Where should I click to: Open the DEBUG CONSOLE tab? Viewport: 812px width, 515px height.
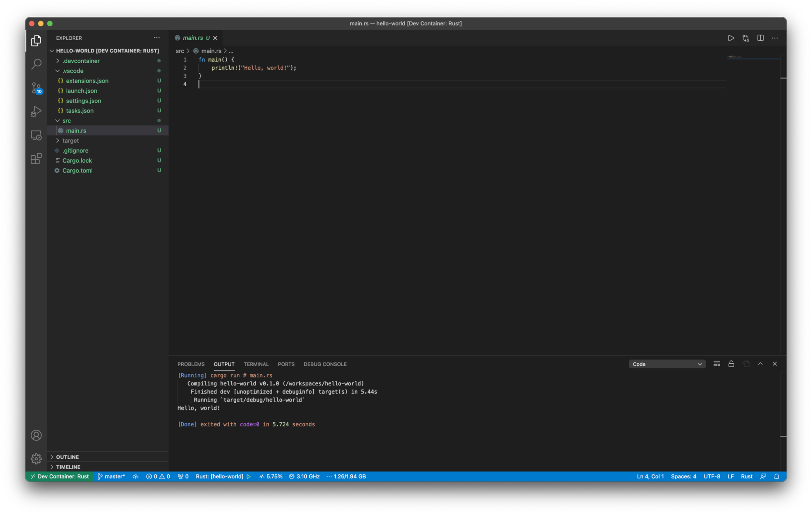325,364
